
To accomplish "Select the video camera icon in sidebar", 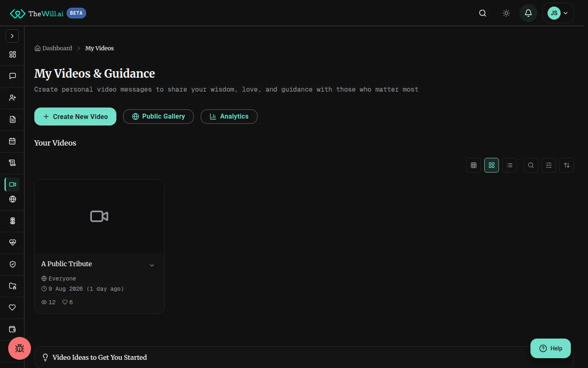I will [x=13, y=184].
